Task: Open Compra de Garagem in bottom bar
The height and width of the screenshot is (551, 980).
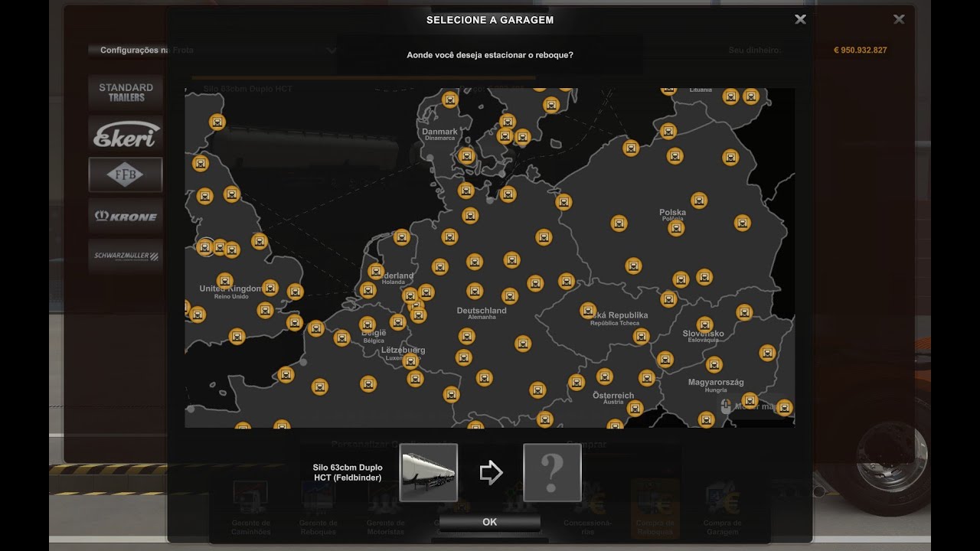Action: point(723,509)
